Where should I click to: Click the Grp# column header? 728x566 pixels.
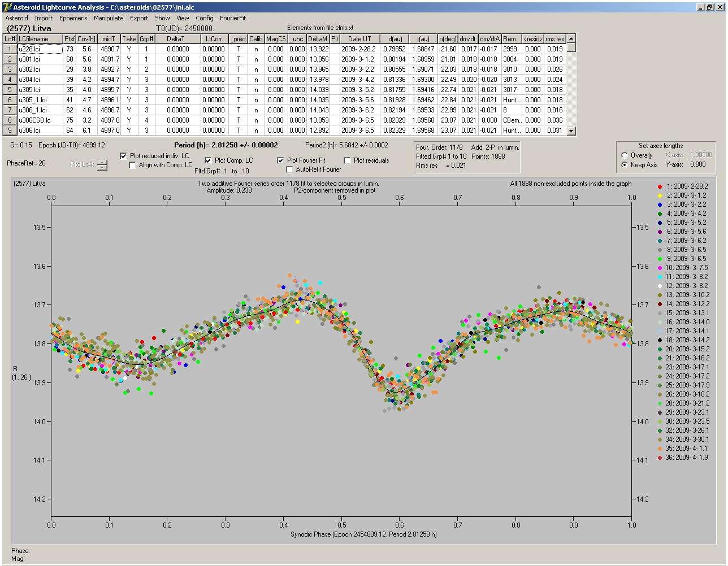coord(146,39)
